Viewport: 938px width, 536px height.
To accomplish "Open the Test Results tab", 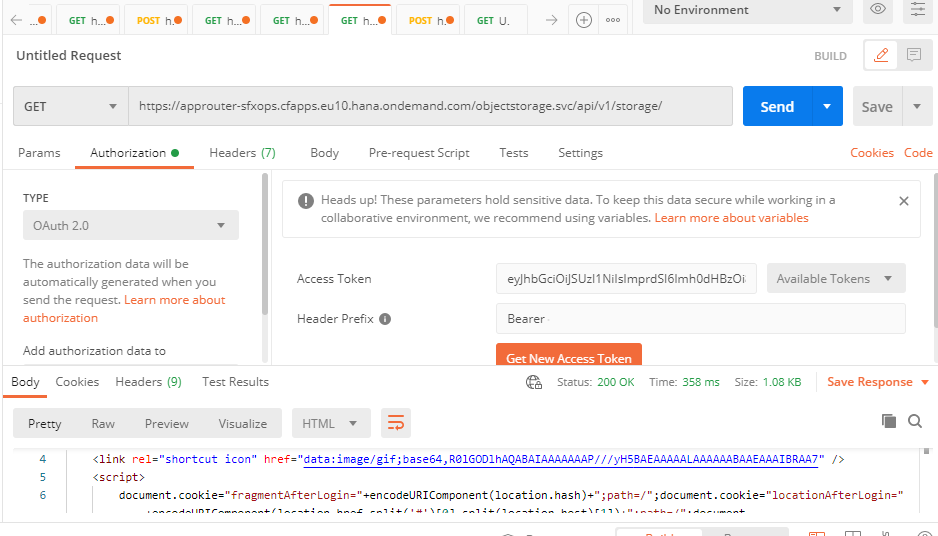I will (x=235, y=382).
